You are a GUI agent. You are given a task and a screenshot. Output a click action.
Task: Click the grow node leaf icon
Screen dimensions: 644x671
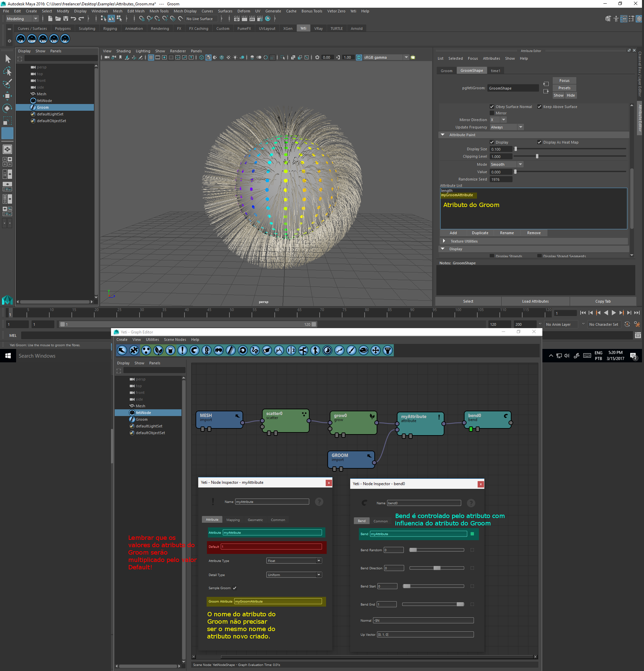pos(158,350)
